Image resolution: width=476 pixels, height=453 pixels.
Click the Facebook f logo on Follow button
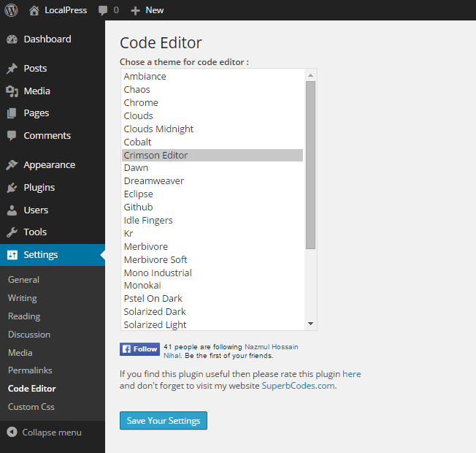tap(126, 349)
